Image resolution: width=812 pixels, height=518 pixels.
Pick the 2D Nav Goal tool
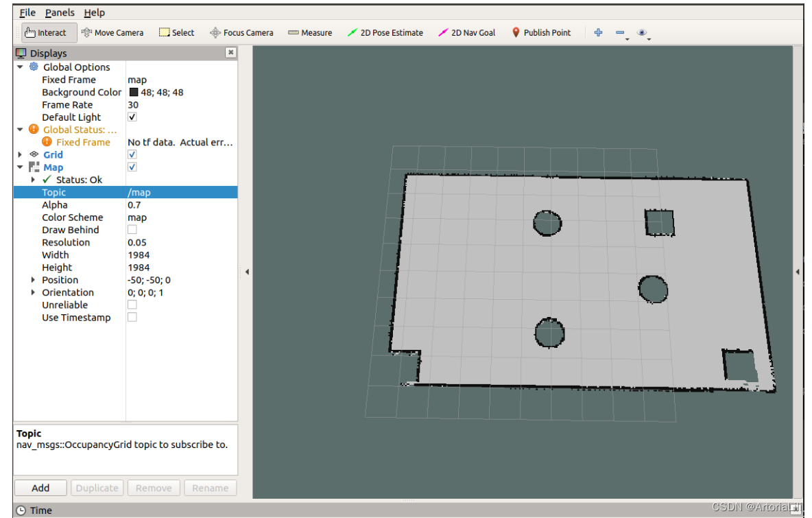(467, 32)
